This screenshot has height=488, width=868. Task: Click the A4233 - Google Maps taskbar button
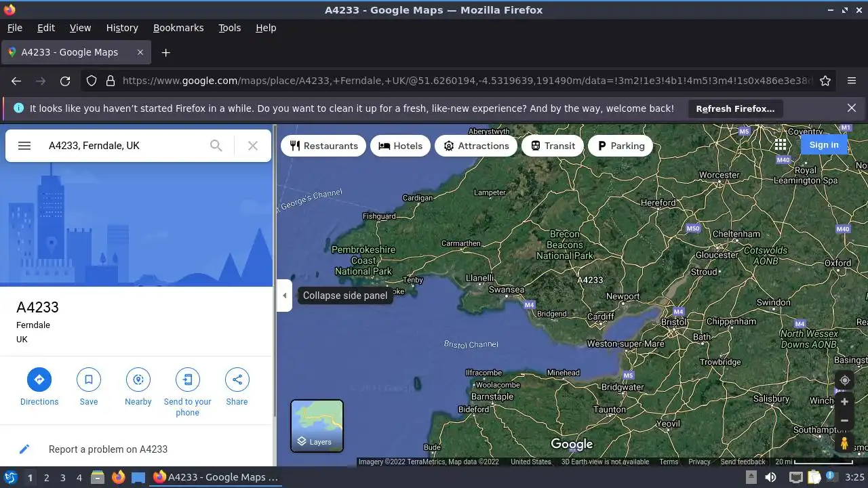[x=217, y=477]
